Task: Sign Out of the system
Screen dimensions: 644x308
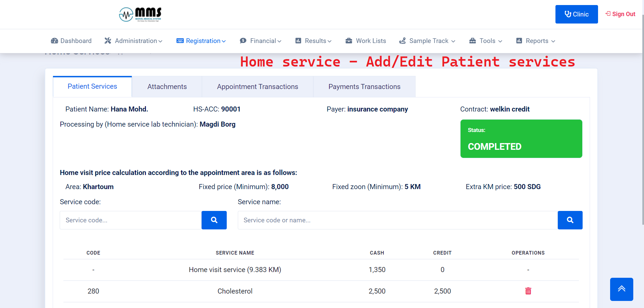Action: [x=620, y=14]
